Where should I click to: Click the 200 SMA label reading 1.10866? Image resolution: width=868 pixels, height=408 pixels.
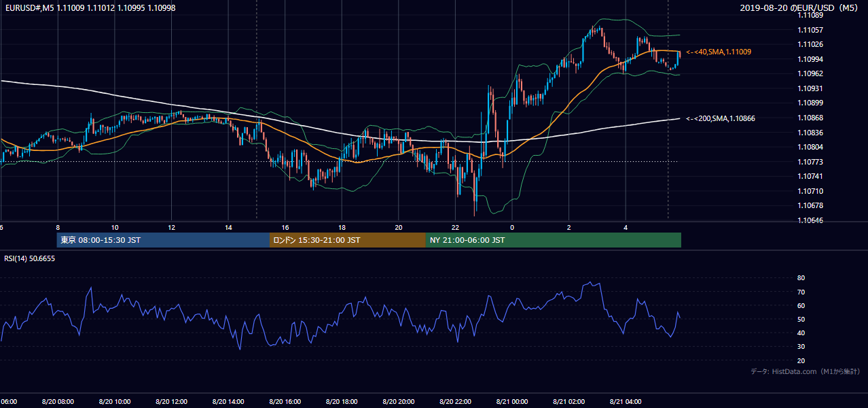click(x=721, y=118)
